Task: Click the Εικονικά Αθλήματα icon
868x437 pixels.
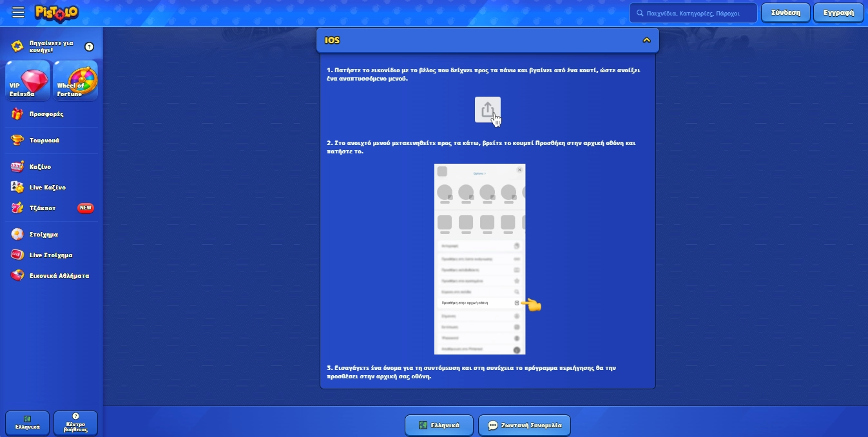Action: tap(17, 276)
